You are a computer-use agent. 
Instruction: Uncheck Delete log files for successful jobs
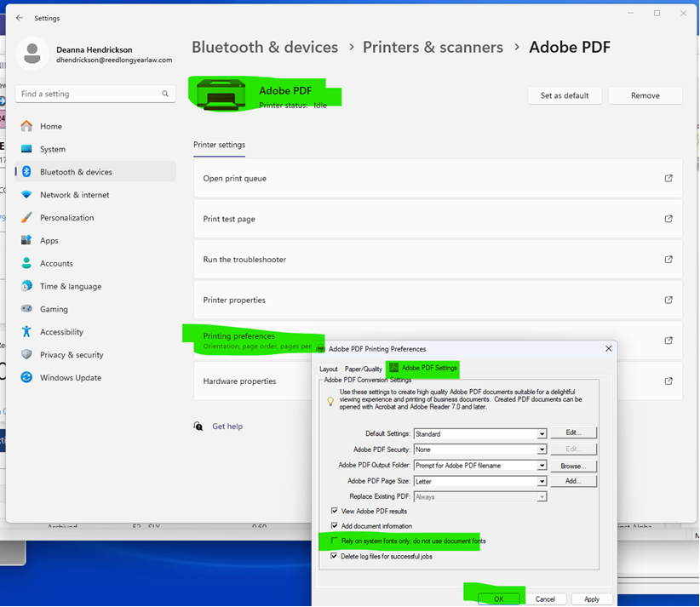pyautogui.click(x=335, y=555)
